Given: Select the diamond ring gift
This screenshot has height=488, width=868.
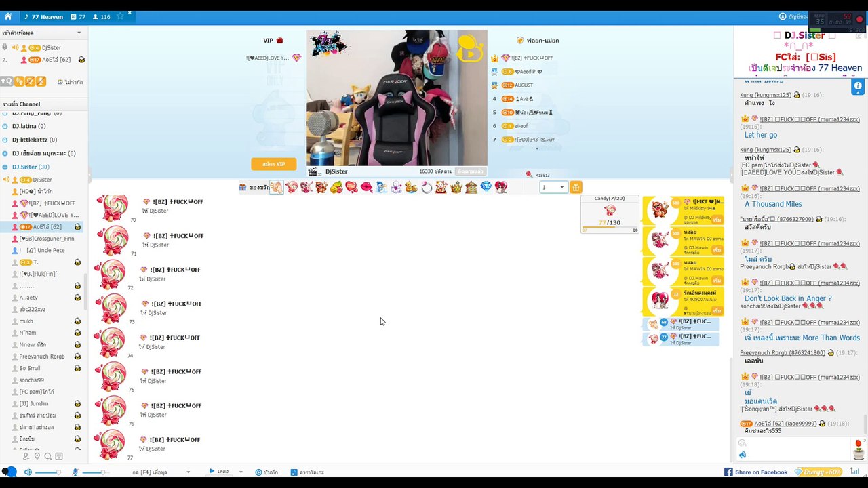Looking at the screenshot, I should [x=426, y=187].
